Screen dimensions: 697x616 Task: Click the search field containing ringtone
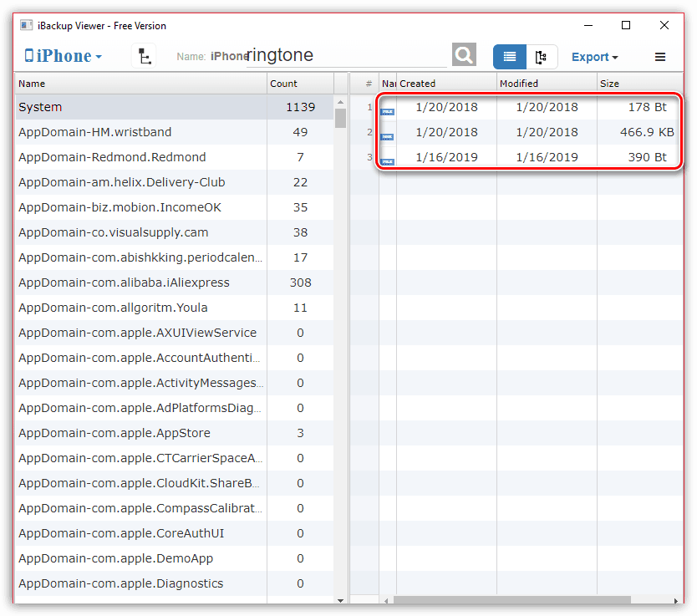346,55
